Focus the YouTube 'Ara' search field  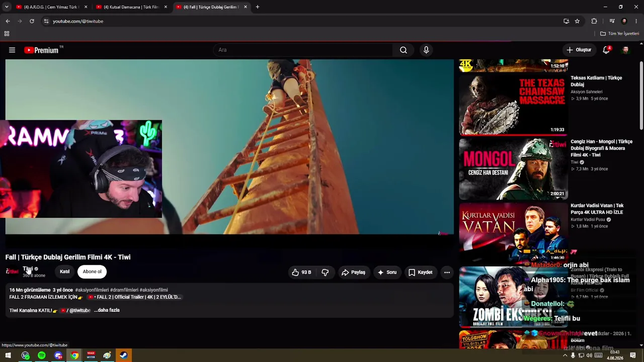(x=303, y=50)
